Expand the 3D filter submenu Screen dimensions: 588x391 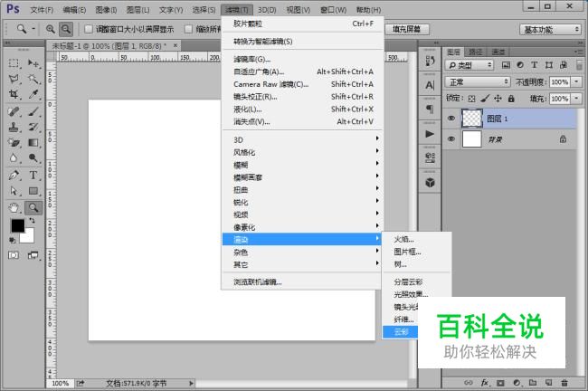(x=303, y=139)
